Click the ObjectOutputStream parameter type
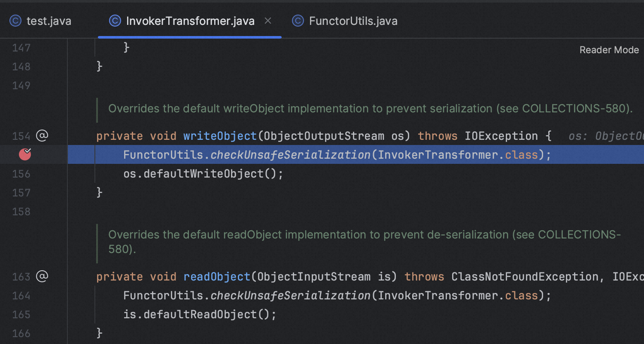The image size is (644, 344). [324, 136]
